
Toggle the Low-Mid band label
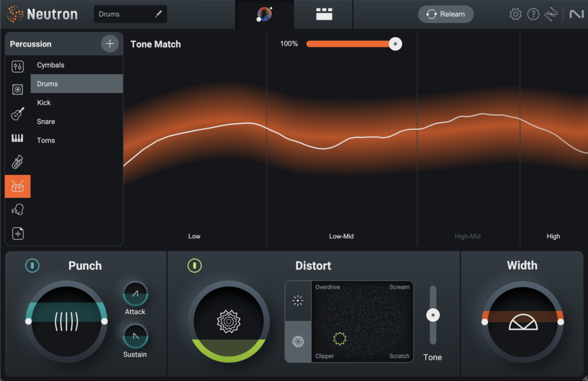point(341,236)
